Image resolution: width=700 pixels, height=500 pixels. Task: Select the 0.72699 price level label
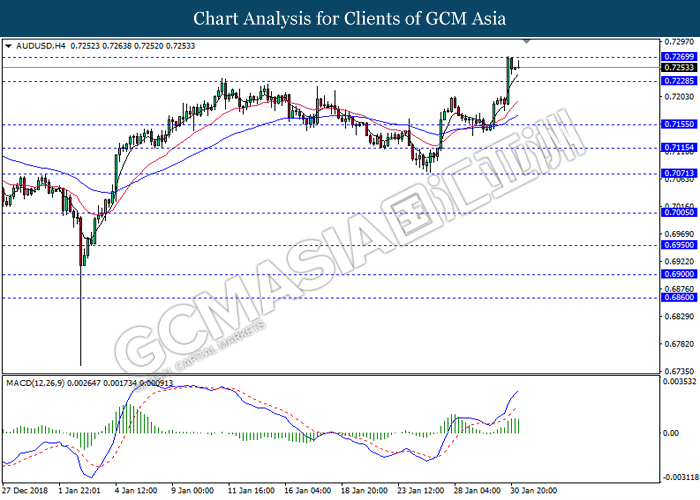(679, 57)
